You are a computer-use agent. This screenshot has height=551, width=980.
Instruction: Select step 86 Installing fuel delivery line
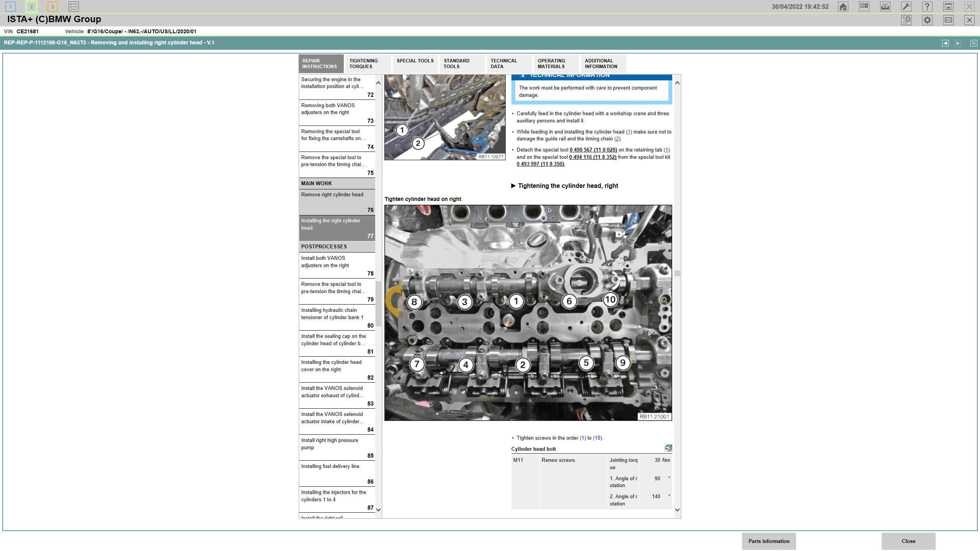[337, 474]
